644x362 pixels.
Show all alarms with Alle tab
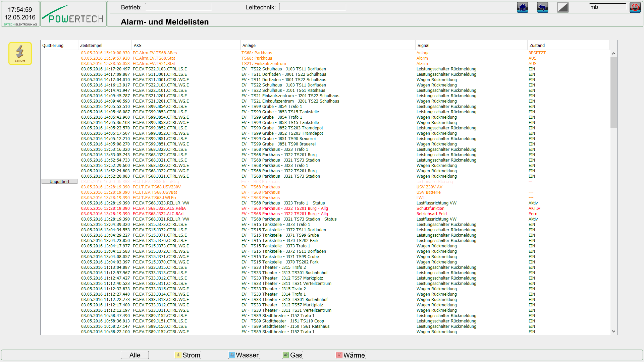(x=135, y=355)
